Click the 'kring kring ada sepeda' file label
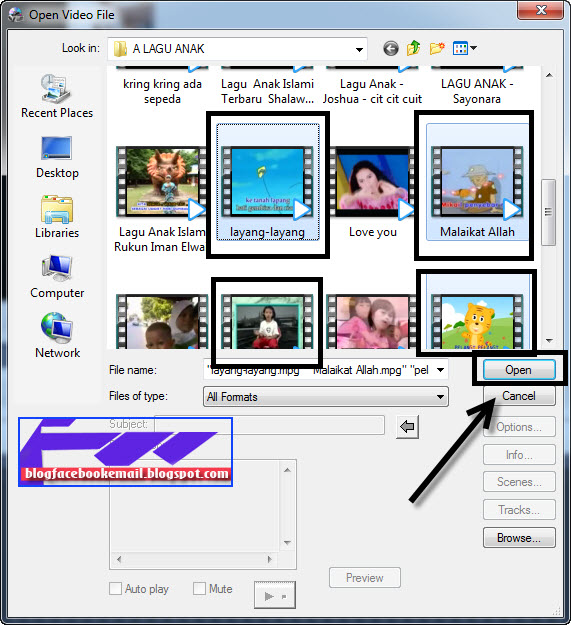Viewport: 571px width, 625px height. (x=162, y=91)
